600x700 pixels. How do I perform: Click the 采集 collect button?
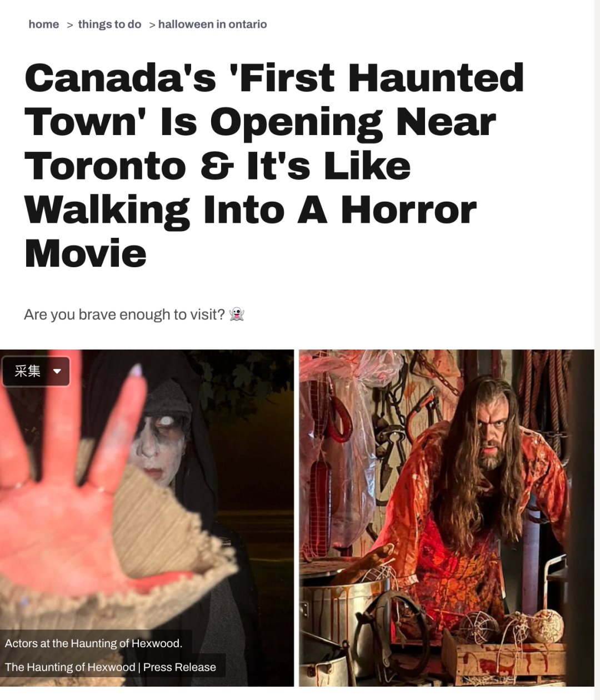click(28, 371)
